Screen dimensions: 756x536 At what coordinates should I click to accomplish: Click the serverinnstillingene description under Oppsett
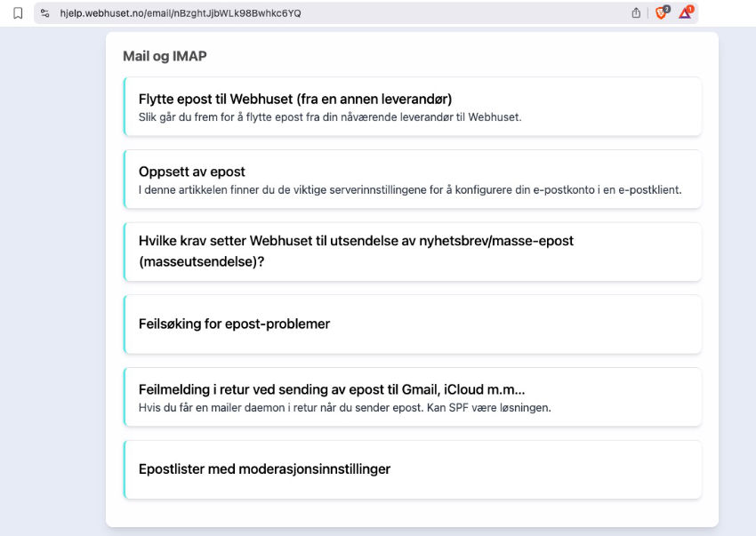click(x=409, y=189)
